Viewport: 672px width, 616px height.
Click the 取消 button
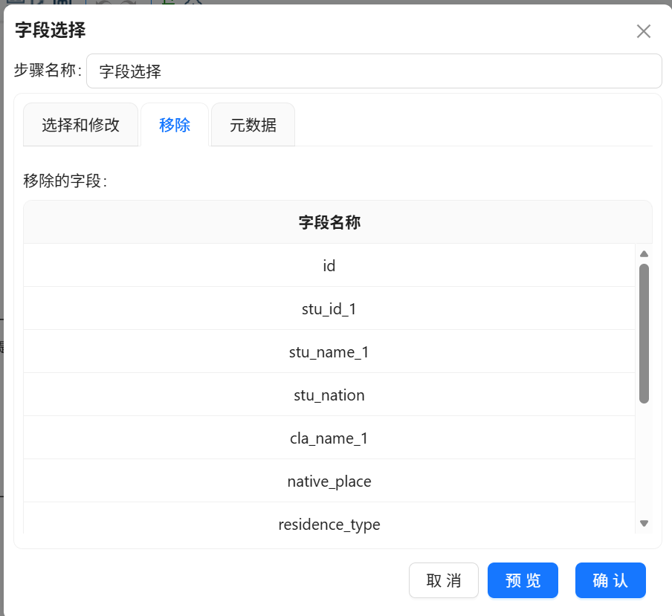444,580
